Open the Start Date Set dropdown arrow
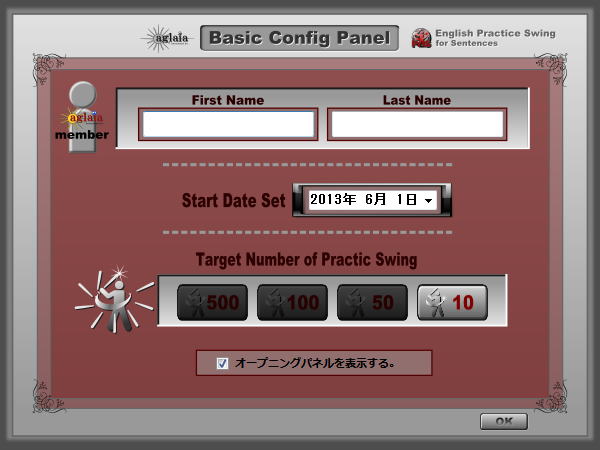The height and width of the screenshot is (450, 600). (x=429, y=201)
